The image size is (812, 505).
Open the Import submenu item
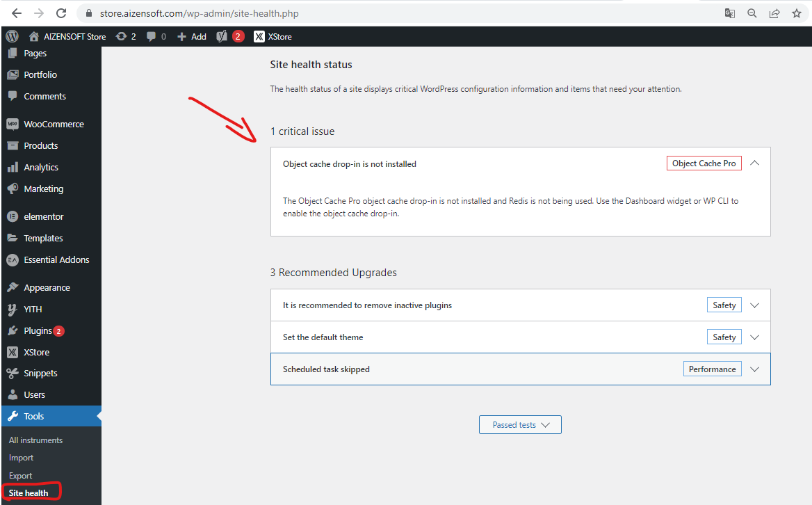pyautogui.click(x=22, y=458)
